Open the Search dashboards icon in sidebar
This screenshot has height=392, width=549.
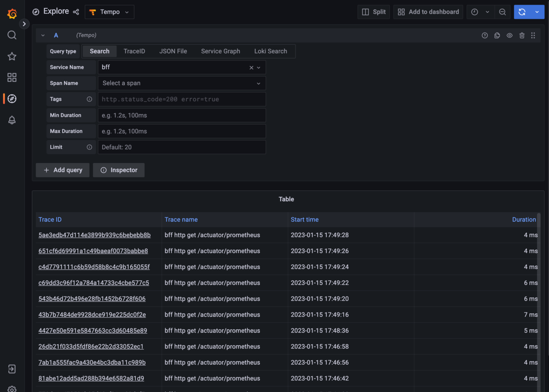(x=12, y=35)
